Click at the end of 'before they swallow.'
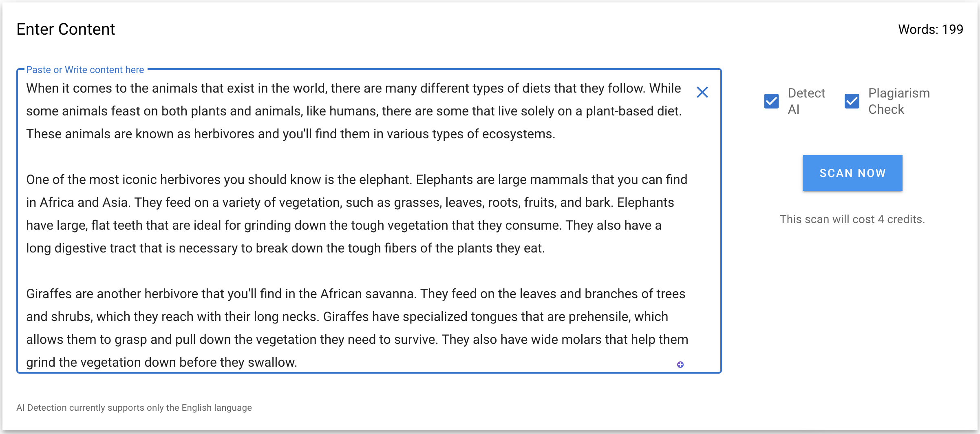 [x=297, y=363]
